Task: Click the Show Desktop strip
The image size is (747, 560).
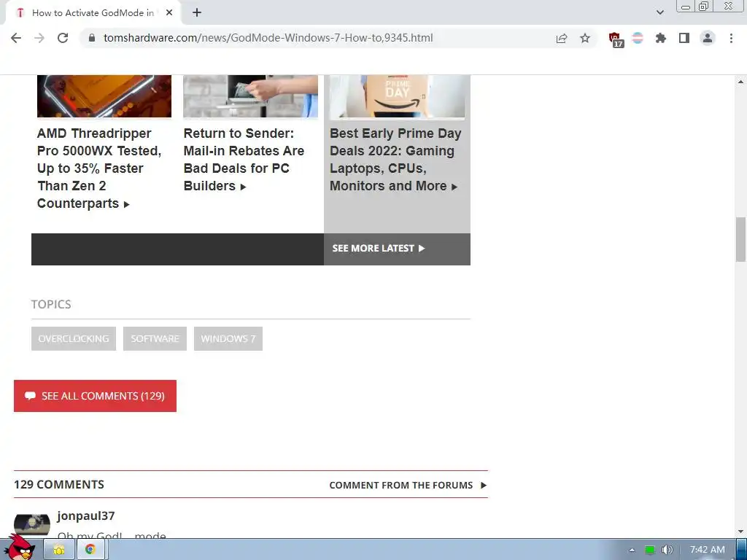Action: tap(741, 550)
